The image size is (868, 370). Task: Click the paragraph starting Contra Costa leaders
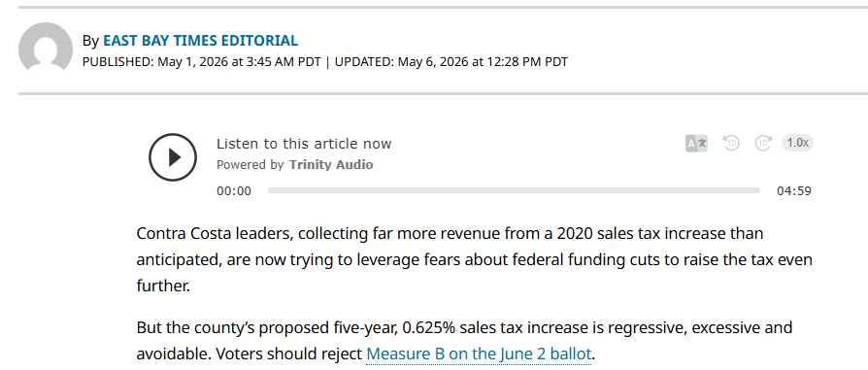pos(475,259)
